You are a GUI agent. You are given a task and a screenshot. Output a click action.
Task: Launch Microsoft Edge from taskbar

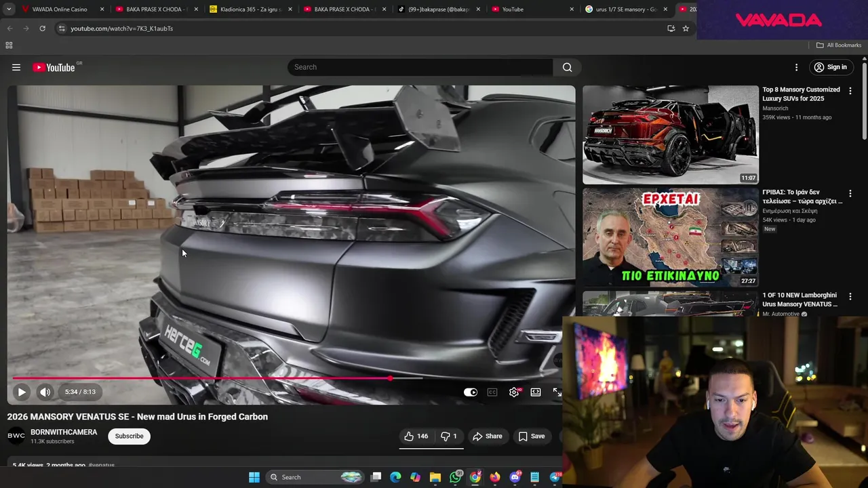(x=396, y=477)
